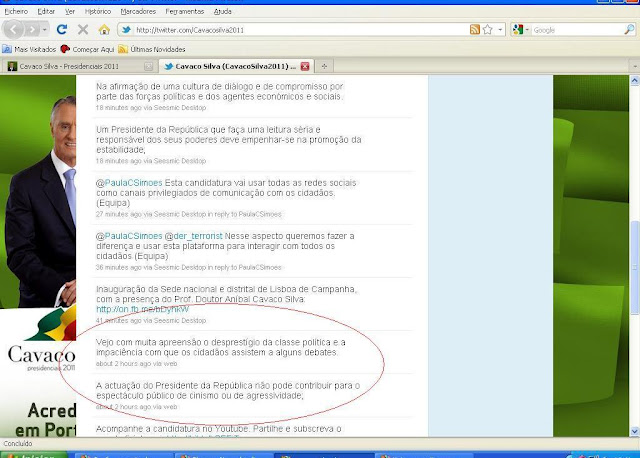Bookmark the page with the star icon
640x458 pixels.
[487, 29]
